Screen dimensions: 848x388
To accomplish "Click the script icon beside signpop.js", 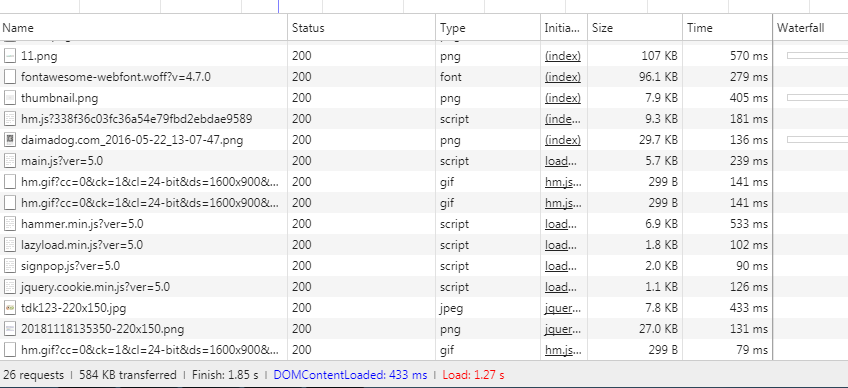I will tap(10, 266).
